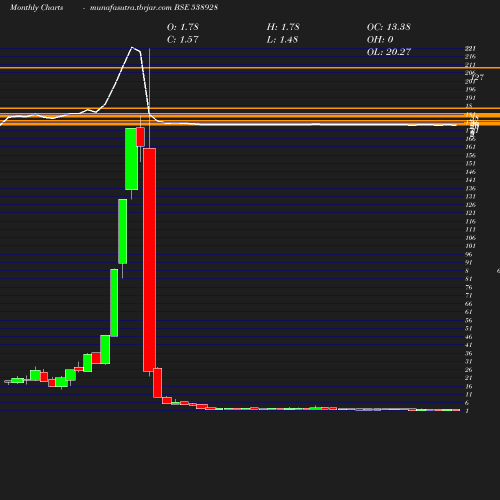500x500 pixels.
Task: Click the 'OC: 13.38' value
Action: coord(389,27)
